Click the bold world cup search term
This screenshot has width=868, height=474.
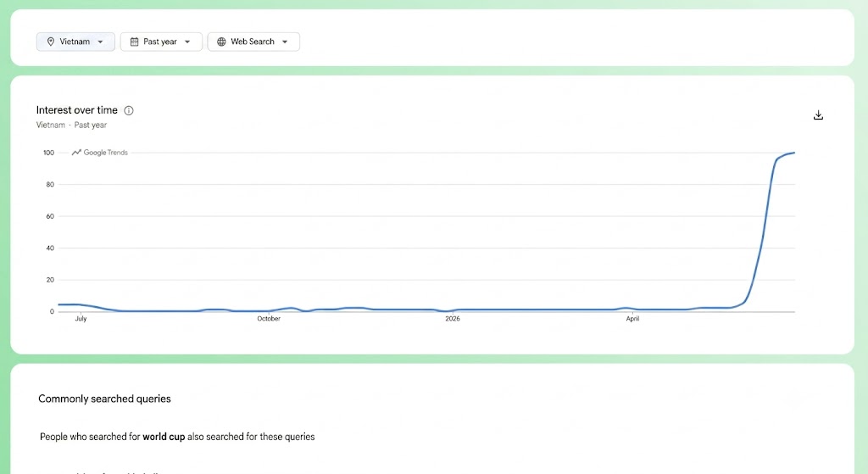(164, 437)
